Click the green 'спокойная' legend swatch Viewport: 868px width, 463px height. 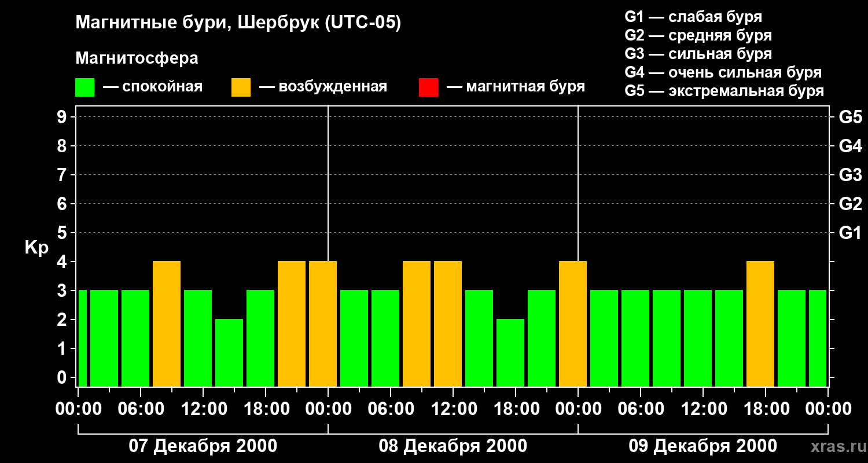84,87
